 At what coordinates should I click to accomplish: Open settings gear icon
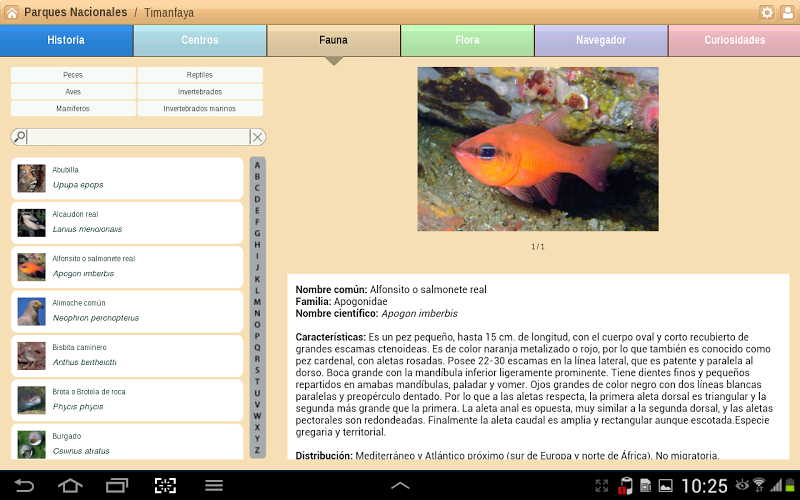pyautogui.click(x=767, y=12)
